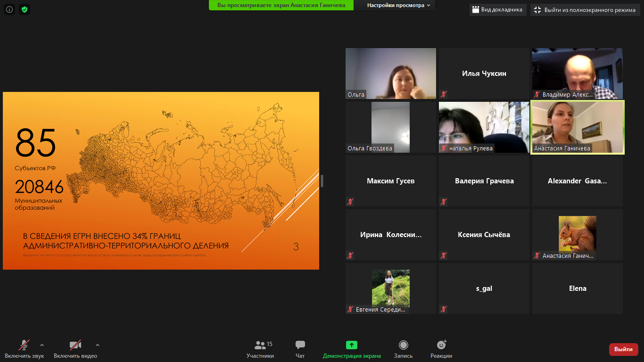Switch to Вид докладчика view
The image size is (644, 362).
pyautogui.click(x=498, y=10)
